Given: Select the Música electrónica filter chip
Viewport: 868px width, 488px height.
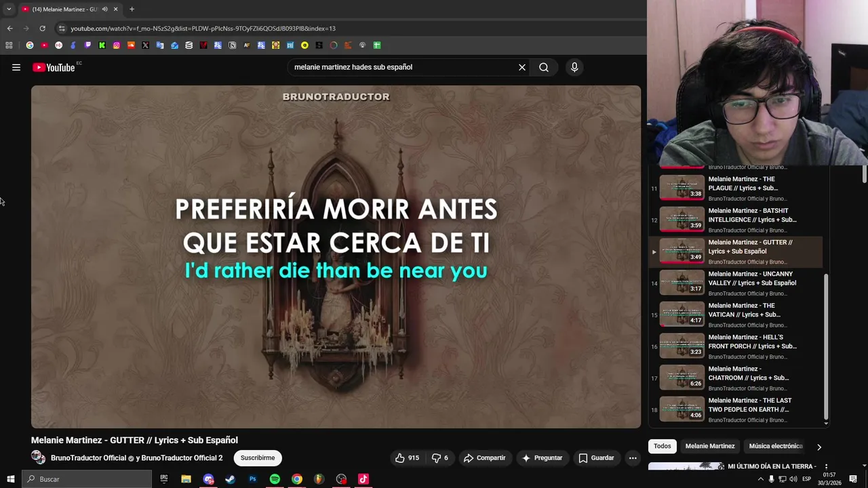Looking at the screenshot, I should [775, 446].
